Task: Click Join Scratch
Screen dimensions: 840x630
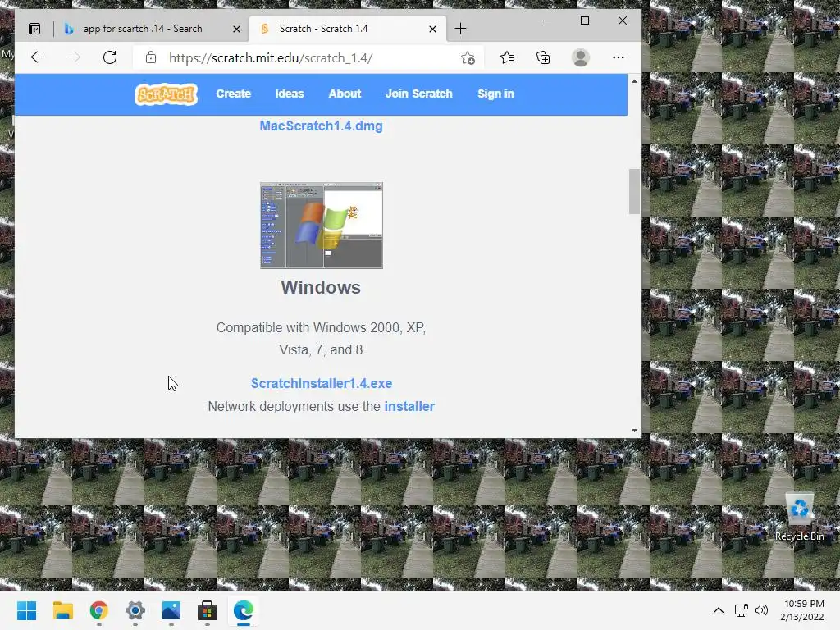Action: tap(419, 94)
